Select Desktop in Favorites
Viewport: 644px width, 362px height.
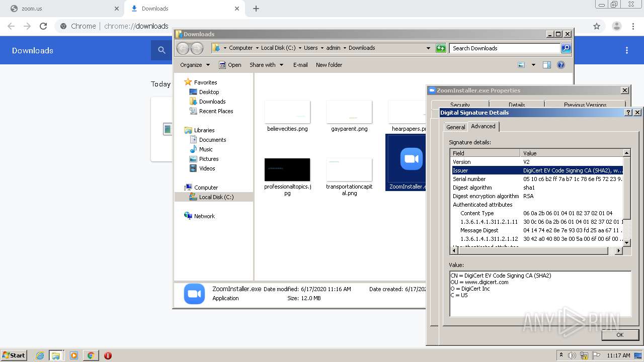point(209,92)
